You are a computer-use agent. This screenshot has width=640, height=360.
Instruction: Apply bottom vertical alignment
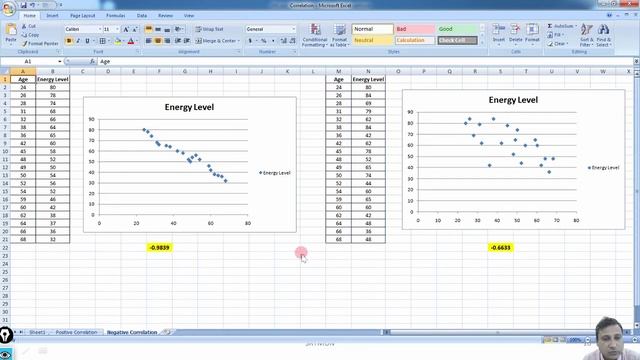click(x=167, y=29)
